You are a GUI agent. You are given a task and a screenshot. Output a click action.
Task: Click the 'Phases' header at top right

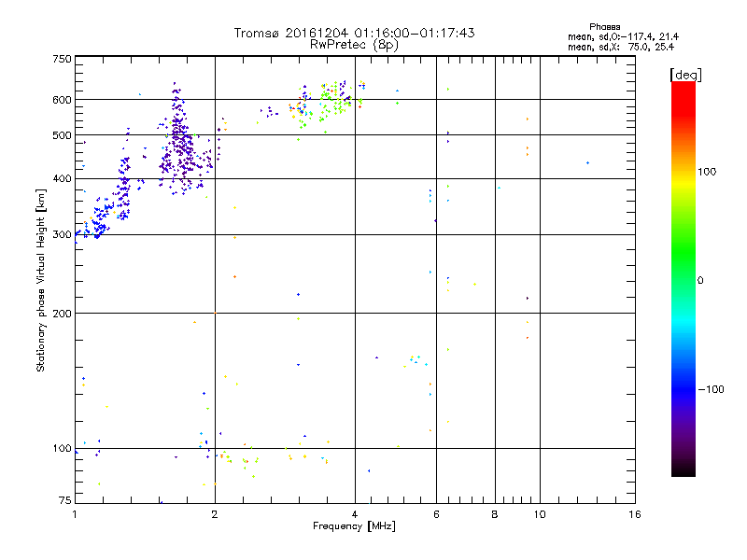[604, 27]
